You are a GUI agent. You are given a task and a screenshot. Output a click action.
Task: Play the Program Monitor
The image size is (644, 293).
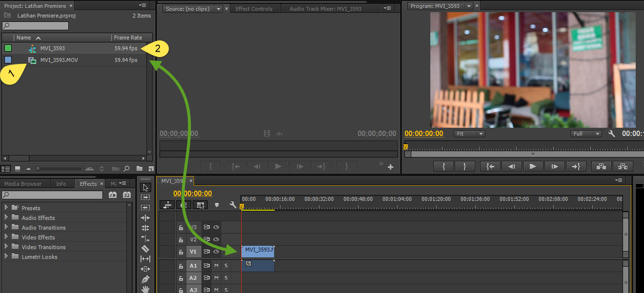coord(533,167)
